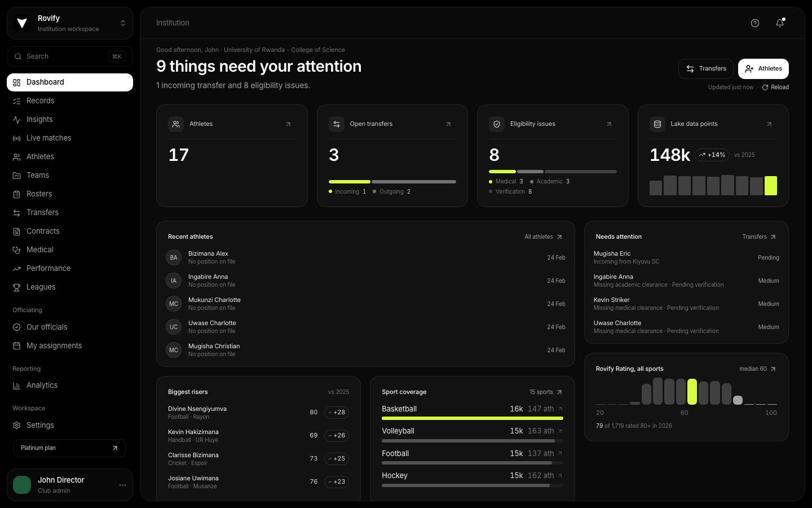
Task: Select the Mugisha Eric Pending row
Action: pos(686,257)
